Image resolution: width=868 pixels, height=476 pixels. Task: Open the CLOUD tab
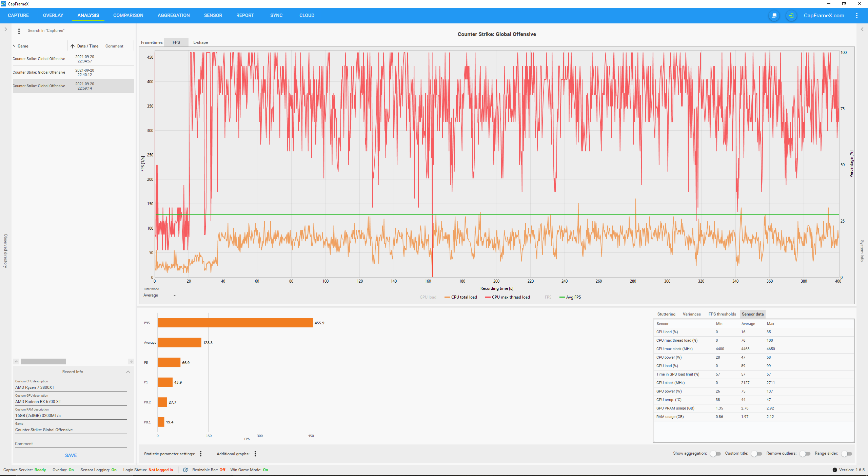[x=307, y=16]
